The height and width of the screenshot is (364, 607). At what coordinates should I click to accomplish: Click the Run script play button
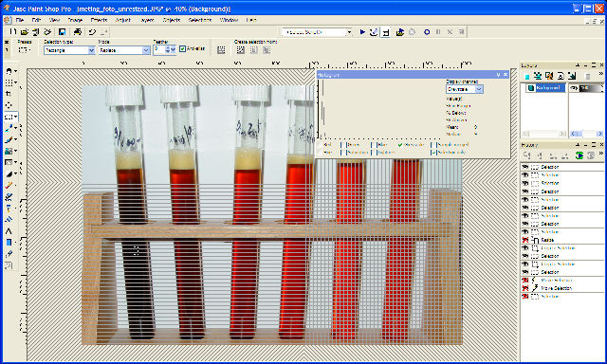(x=362, y=32)
